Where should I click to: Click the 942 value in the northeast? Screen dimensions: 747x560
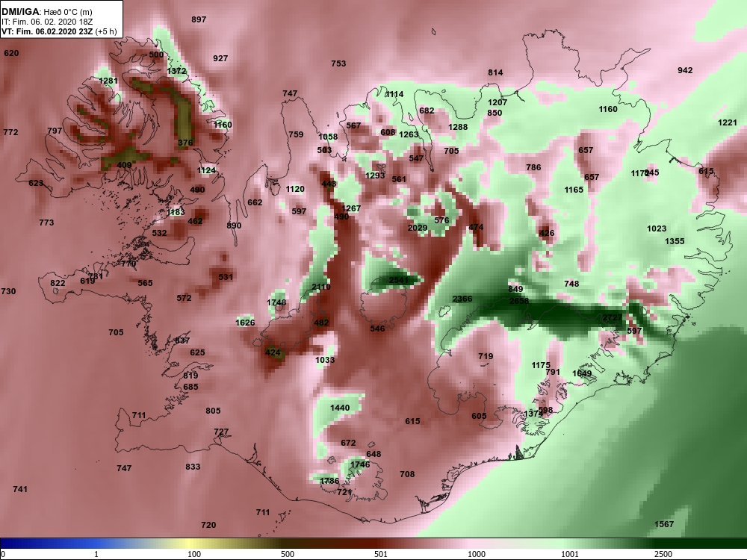point(685,70)
